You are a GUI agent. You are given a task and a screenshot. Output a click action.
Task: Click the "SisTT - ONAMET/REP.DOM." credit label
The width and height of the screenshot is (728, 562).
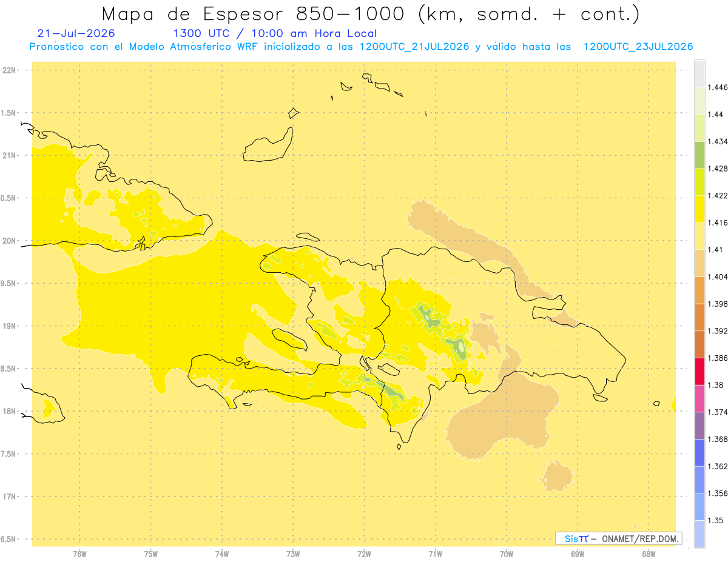coord(619,538)
